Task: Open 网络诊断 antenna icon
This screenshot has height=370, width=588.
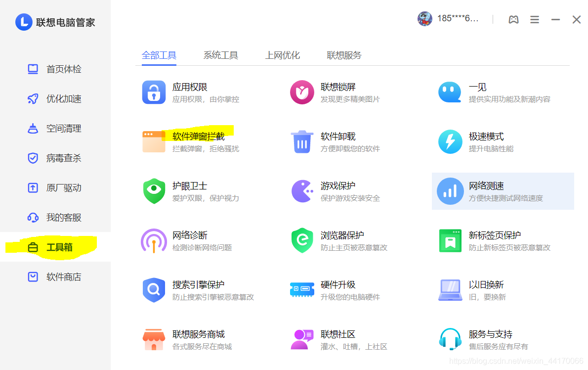Action: [x=154, y=240]
